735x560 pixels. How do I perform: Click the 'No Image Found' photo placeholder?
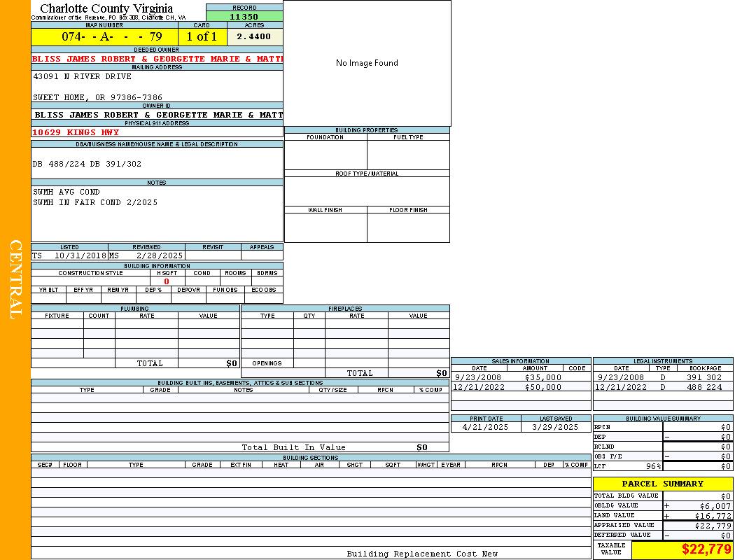click(x=367, y=63)
